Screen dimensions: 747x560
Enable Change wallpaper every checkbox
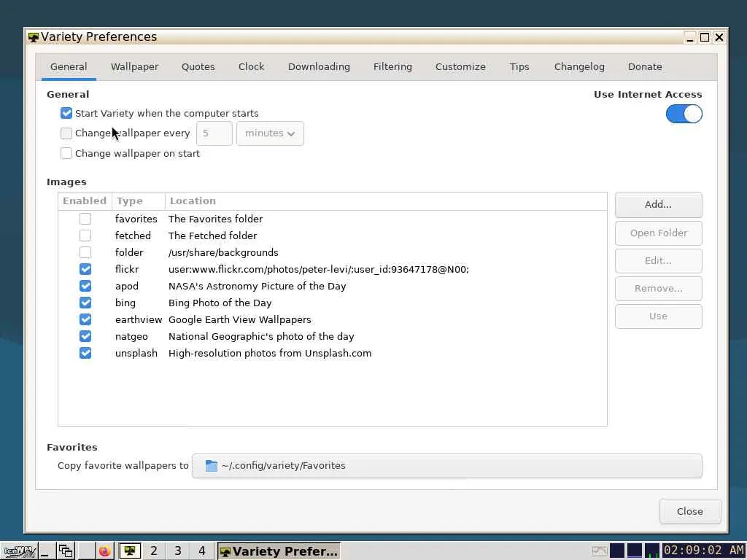66,133
